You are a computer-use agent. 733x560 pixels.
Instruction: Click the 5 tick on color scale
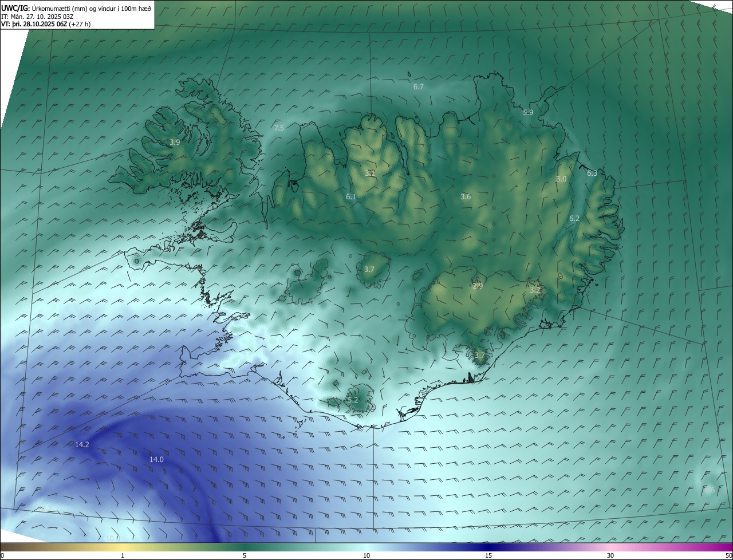coord(245,555)
